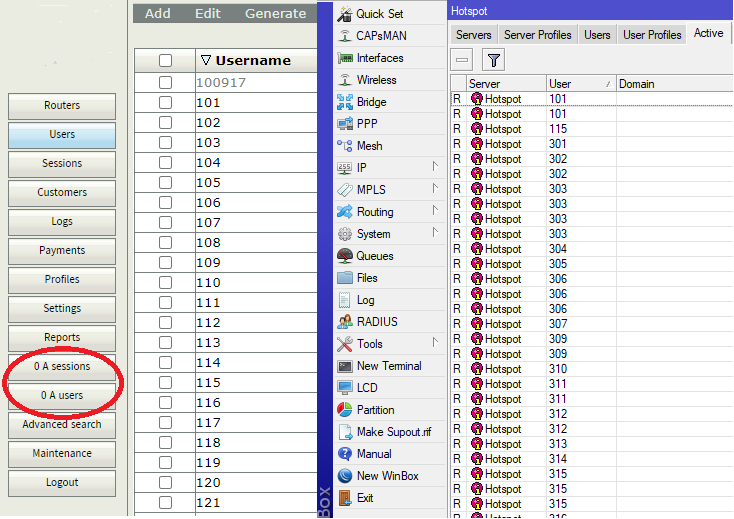Image resolution: width=734 pixels, height=519 pixels.
Task: Switch to the Server Profiles tab
Action: [537, 35]
